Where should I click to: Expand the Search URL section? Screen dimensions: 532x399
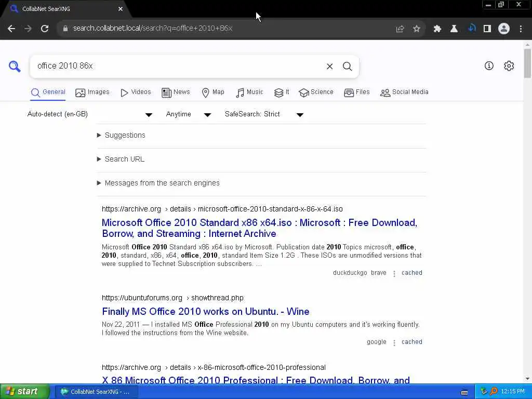pos(121,159)
